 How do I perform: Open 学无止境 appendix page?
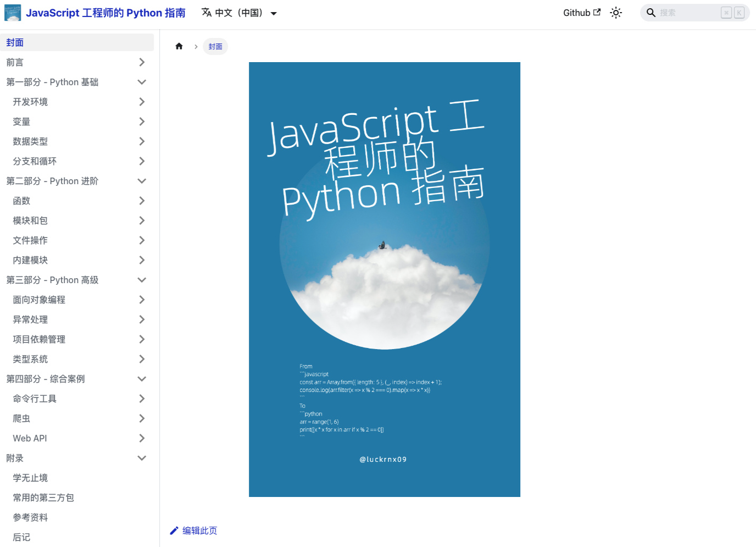click(30, 478)
